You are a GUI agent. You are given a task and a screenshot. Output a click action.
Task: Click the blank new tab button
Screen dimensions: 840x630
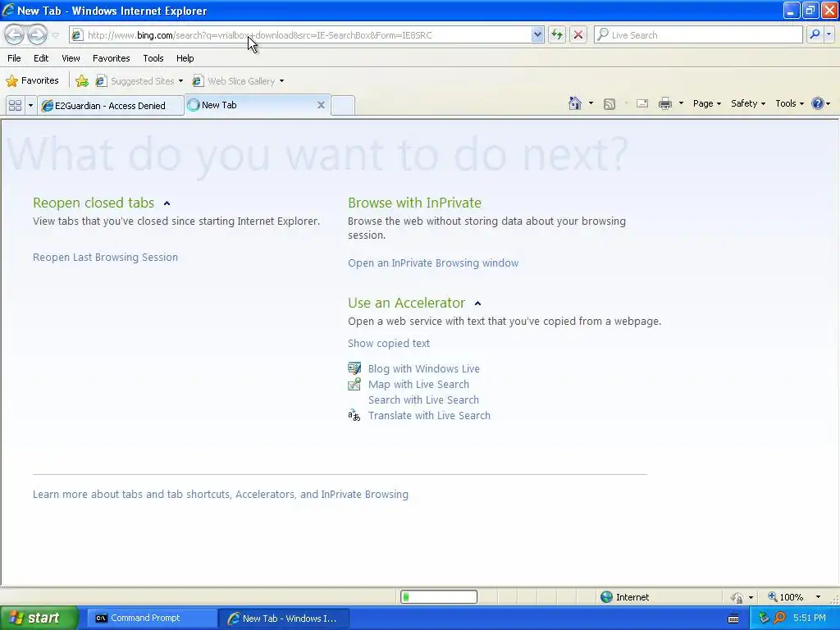343,105
